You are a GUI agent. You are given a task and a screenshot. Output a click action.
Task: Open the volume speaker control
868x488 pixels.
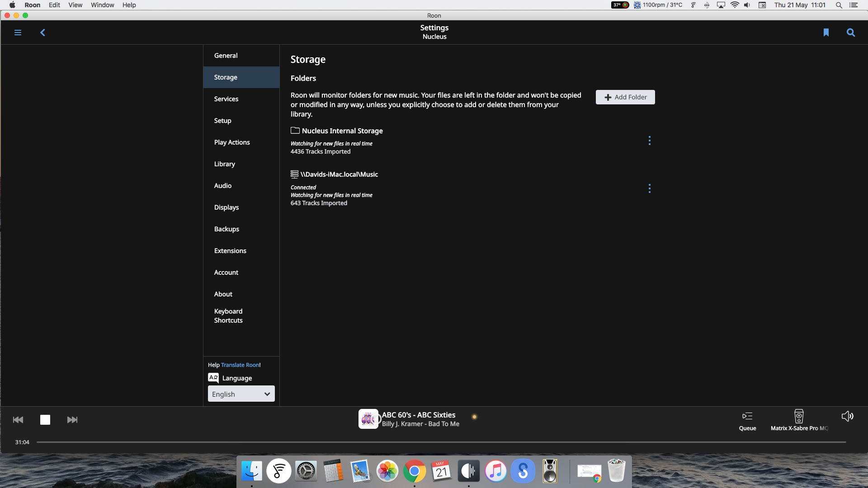[847, 416]
